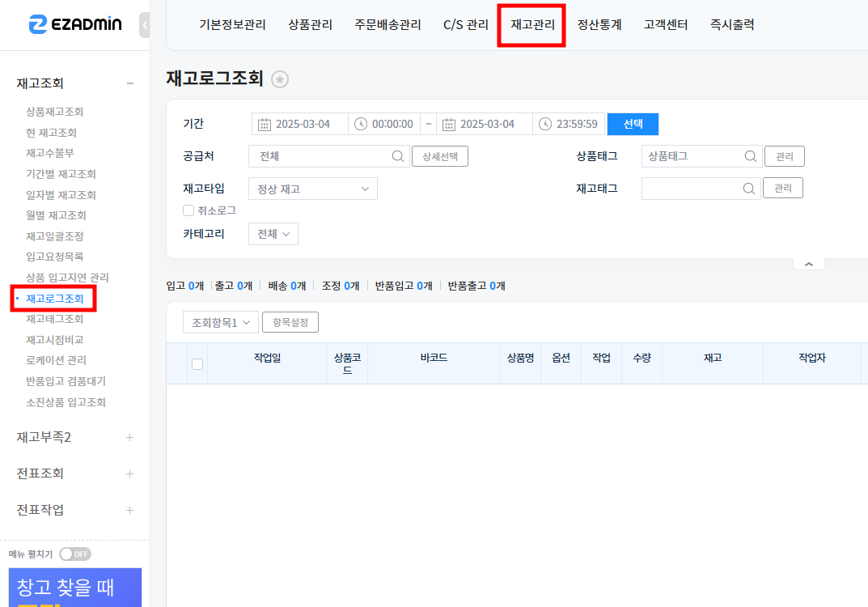Viewport: 868px width, 607px height.
Task: Click the EZADMIN logo
Action: pos(74,24)
